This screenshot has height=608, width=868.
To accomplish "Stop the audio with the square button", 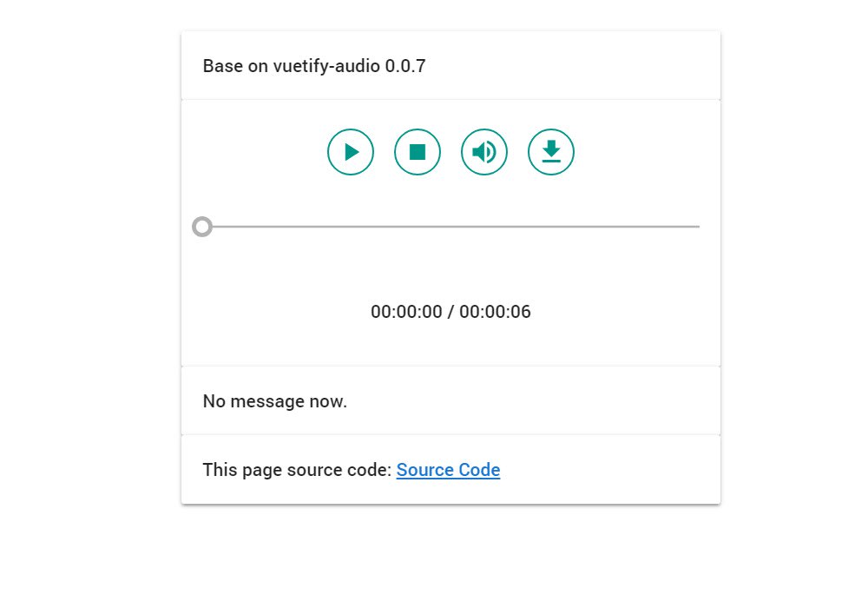I will pos(418,152).
